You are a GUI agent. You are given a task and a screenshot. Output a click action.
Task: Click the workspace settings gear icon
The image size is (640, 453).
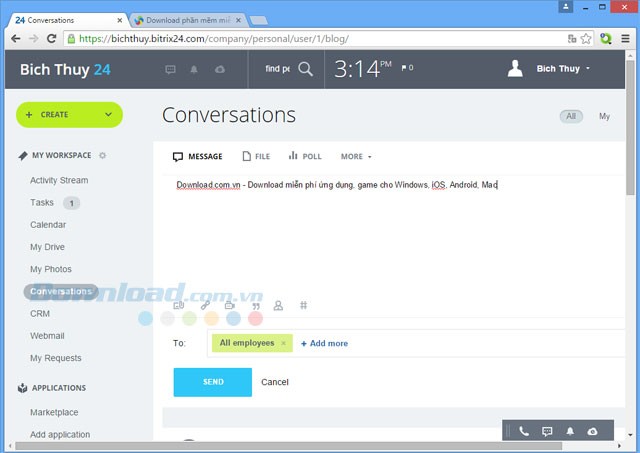coord(102,156)
